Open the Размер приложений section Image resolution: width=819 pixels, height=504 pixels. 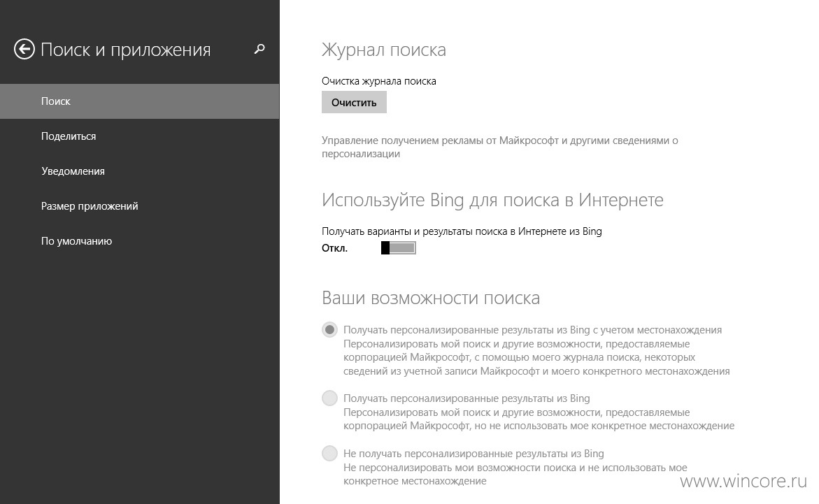139,206
